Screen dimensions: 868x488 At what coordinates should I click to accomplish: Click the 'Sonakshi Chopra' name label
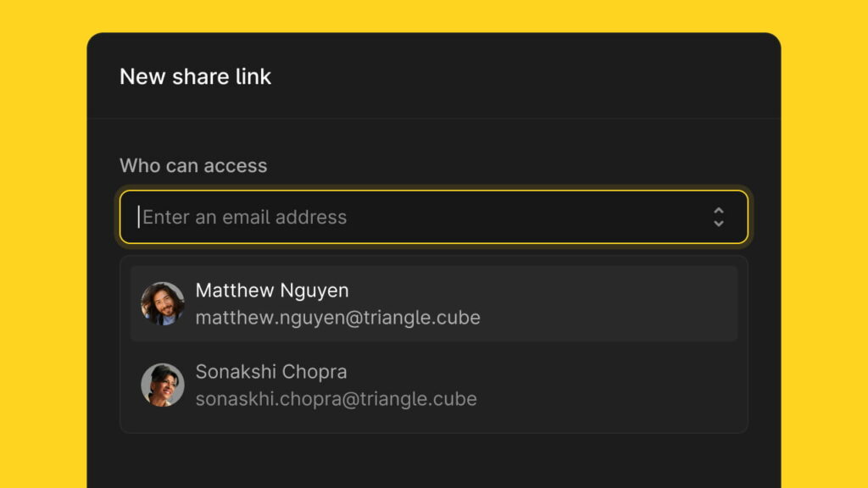pyautogui.click(x=271, y=372)
